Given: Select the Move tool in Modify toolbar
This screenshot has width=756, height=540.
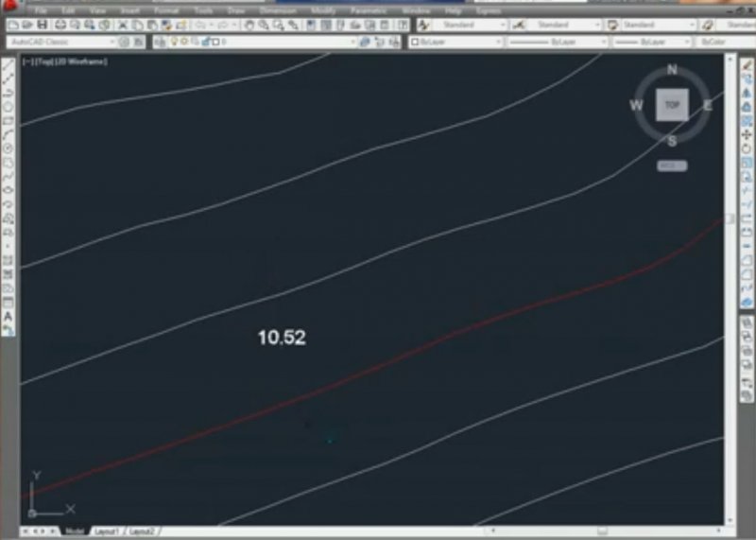Looking at the screenshot, I should [747, 134].
